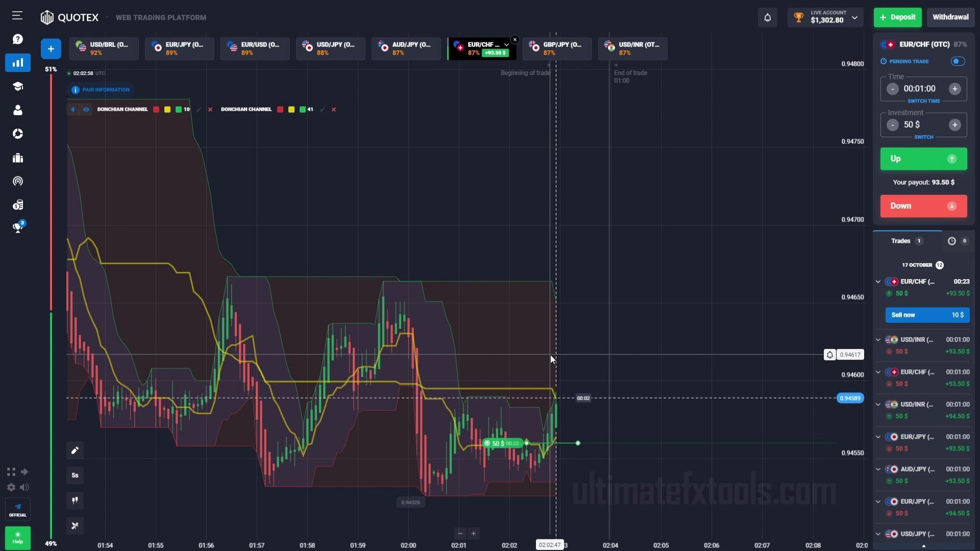The height and width of the screenshot is (551, 980).
Task: Click the green Deposit button
Action: tap(898, 17)
